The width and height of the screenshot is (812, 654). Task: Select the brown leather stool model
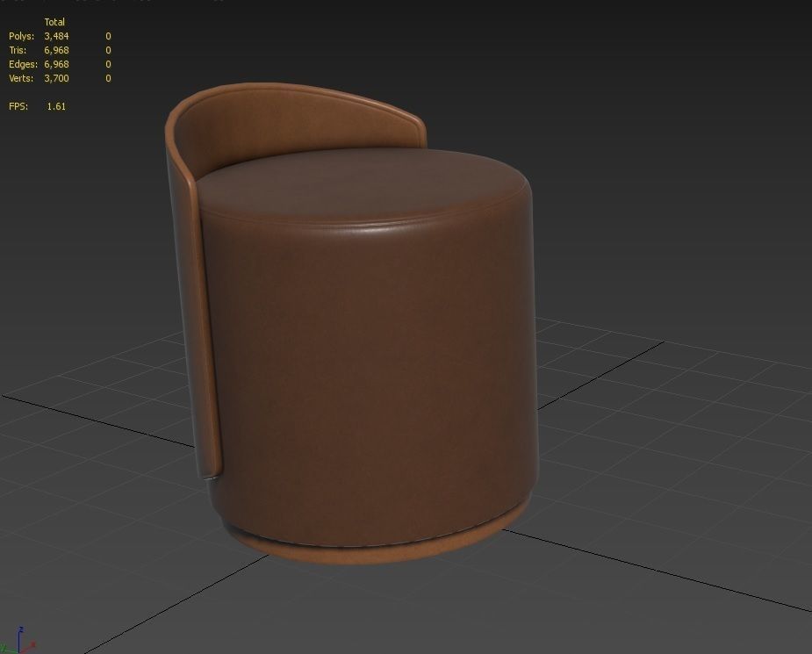click(352, 324)
